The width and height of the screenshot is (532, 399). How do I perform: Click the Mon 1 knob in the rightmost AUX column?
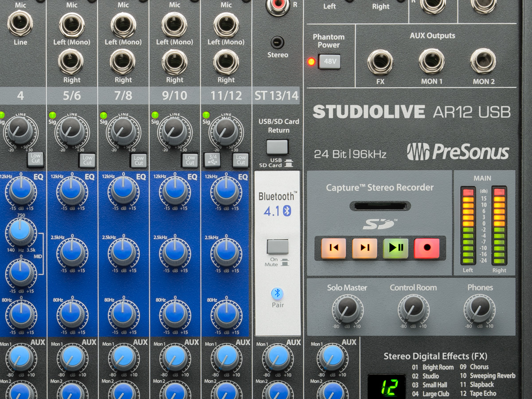coord(332,357)
